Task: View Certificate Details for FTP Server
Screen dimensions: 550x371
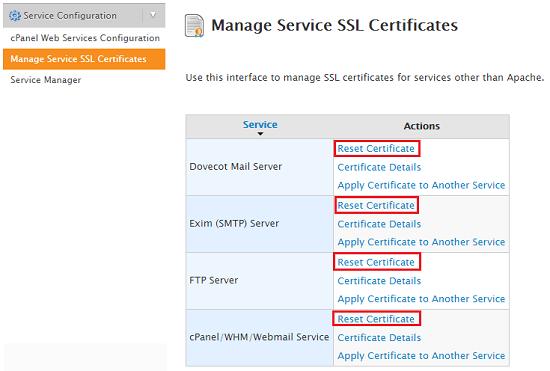Action: point(379,281)
